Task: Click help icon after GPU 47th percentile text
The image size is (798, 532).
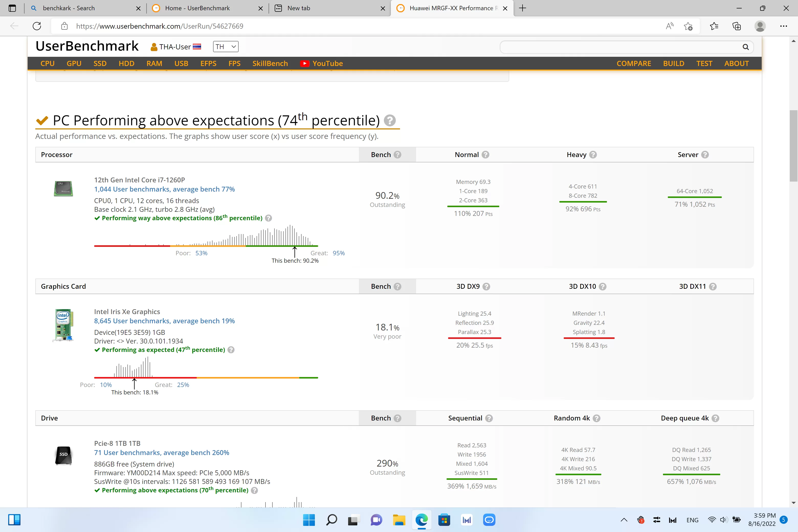Action: pos(231,350)
